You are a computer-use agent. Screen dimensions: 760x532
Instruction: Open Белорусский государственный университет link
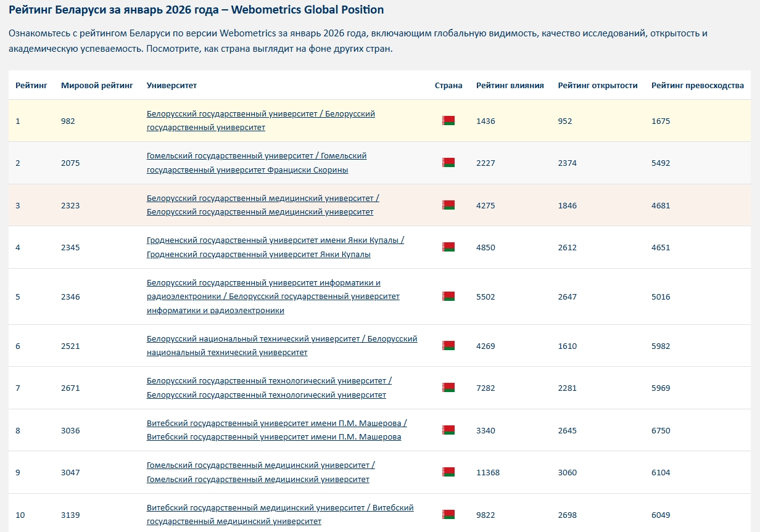point(260,114)
